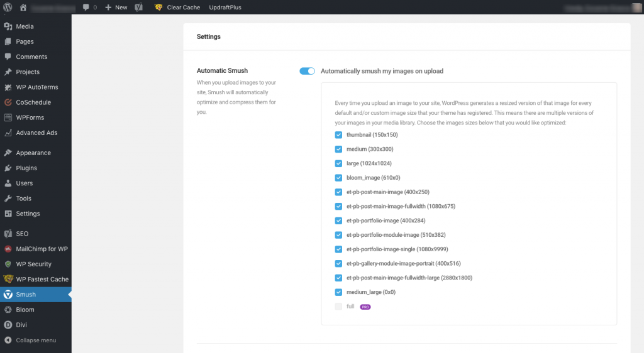This screenshot has height=353, width=644.
Task: Open UpdraftPlus from the admin bar
Action: click(226, 8)
